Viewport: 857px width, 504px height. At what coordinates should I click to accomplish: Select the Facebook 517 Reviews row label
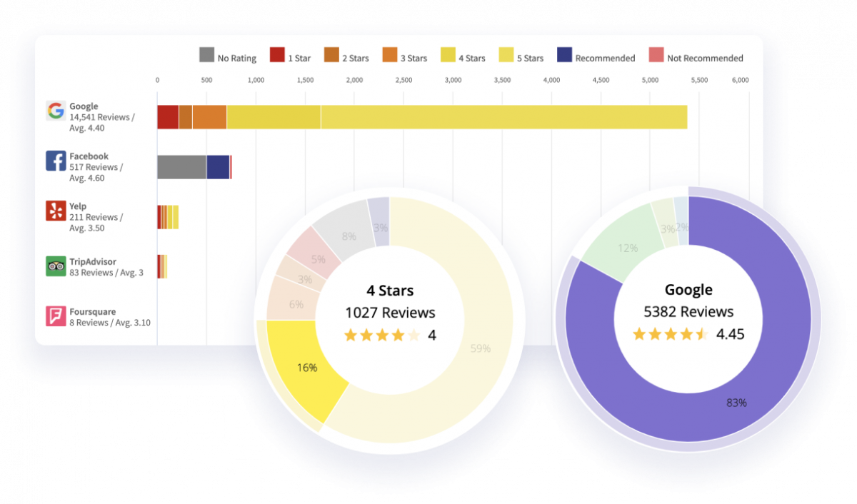pos(96,167)
